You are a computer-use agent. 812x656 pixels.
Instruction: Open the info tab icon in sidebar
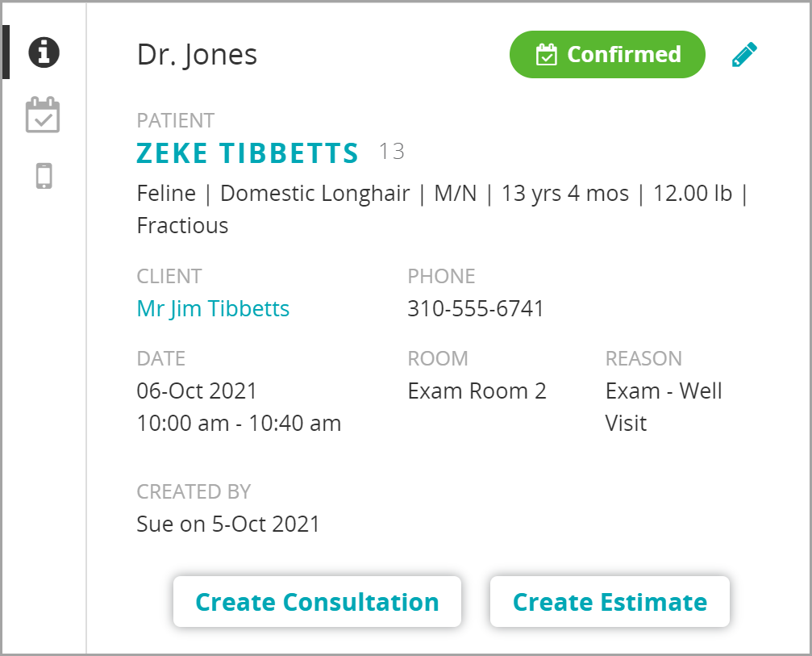44,52
